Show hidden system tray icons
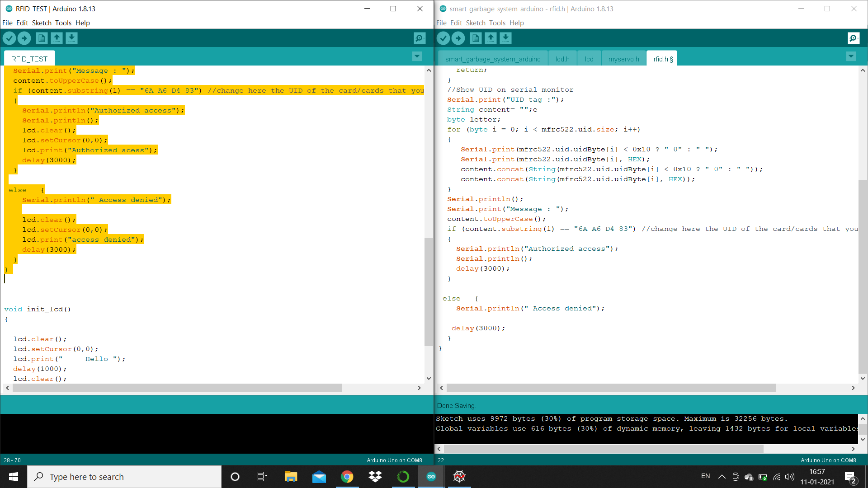The height and width of the screenshot is (488, 868). 722,477
